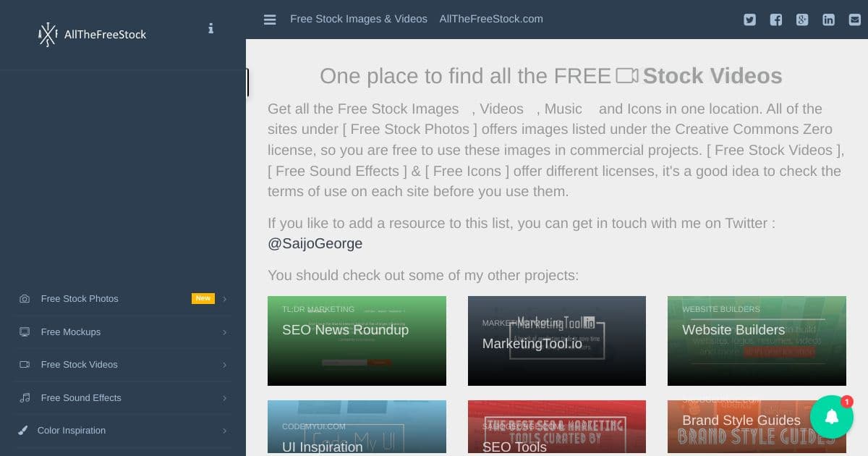
Task: Expand the Free Sound Effects section
Action: click(x=224, y=397)
